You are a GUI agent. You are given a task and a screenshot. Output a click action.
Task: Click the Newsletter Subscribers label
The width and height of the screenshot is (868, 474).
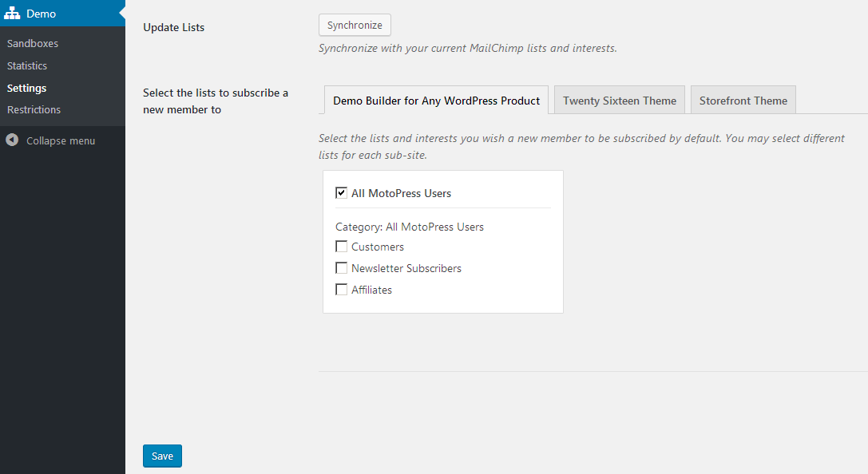[406, 268]
